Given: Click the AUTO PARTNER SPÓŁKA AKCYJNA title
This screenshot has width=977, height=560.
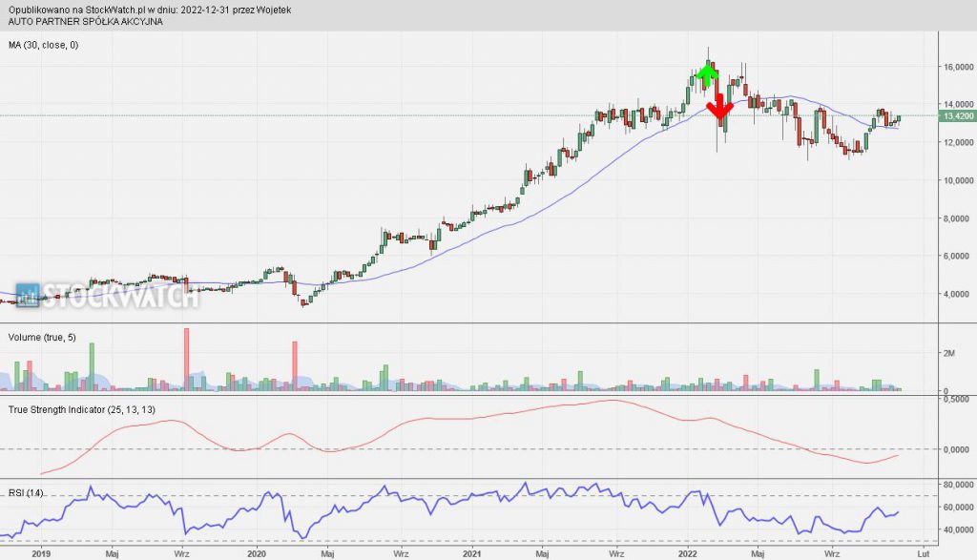Looking at the screenshot, I should point(85,21).
